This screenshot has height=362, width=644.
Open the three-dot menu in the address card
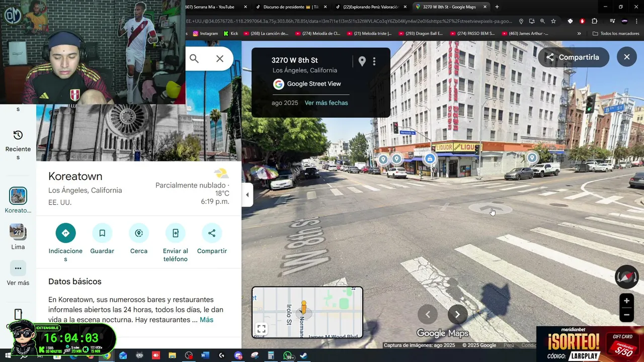click(374, 61)
